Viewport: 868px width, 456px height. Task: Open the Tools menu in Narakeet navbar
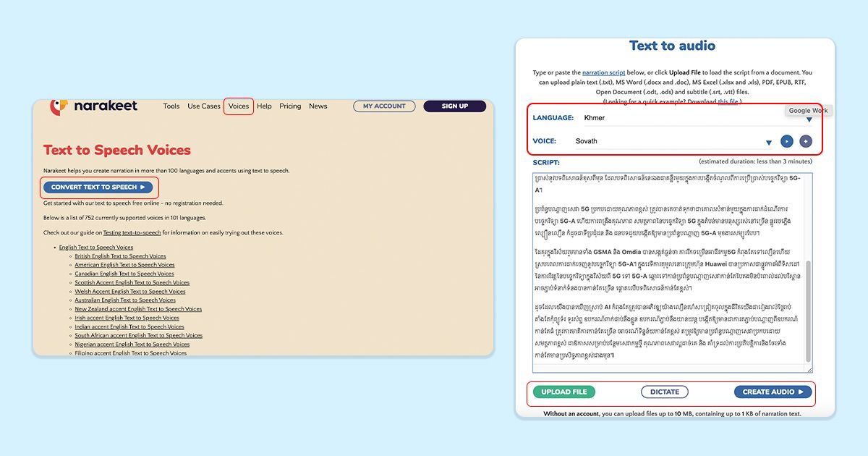[x=171, y=106]
